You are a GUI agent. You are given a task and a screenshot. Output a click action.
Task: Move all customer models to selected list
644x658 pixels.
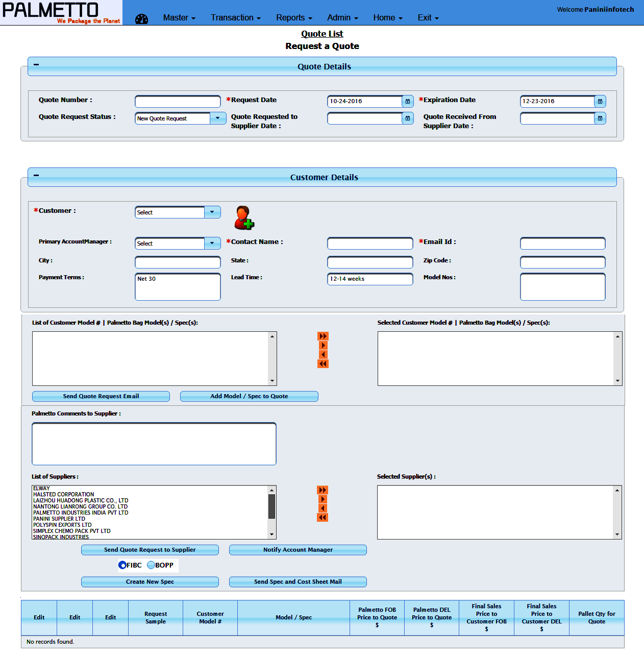coord(323,336)
